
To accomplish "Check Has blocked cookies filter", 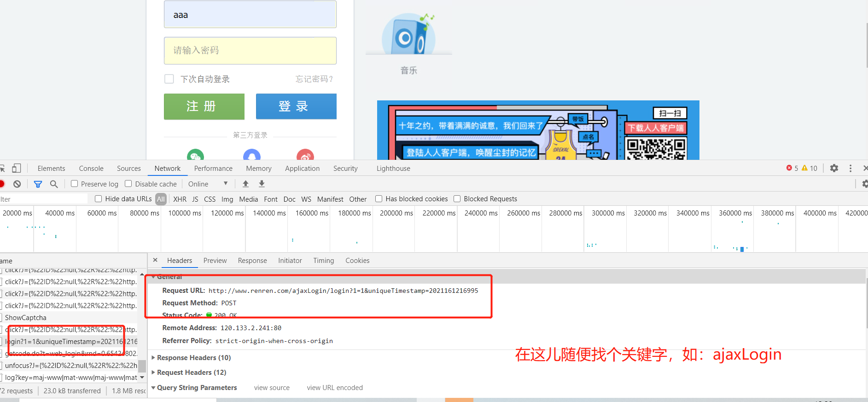I will pyautogui.click(x=379, y=198).
